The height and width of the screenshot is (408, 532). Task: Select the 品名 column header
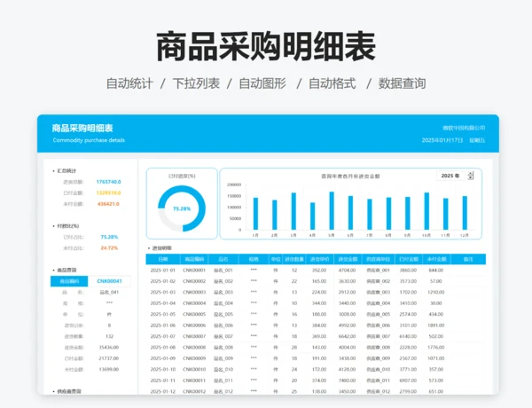(x=223, y=259)
